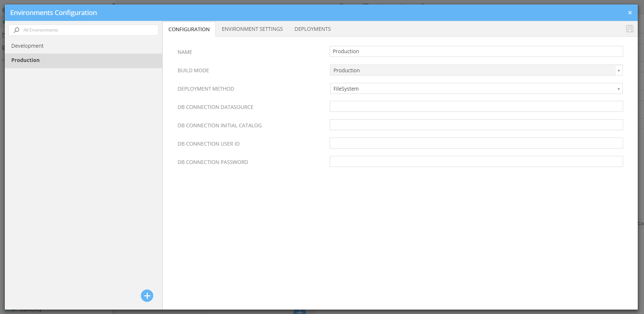Expand the Deployment Method dropdown
The height and width of the screenshot is (314, 644).
[476, 89]
